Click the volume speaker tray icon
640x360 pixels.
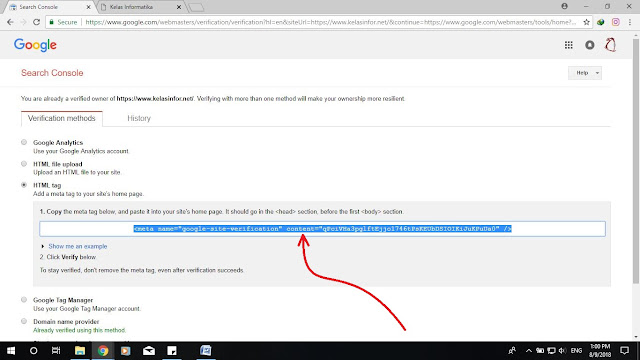(x=562, y=351)
